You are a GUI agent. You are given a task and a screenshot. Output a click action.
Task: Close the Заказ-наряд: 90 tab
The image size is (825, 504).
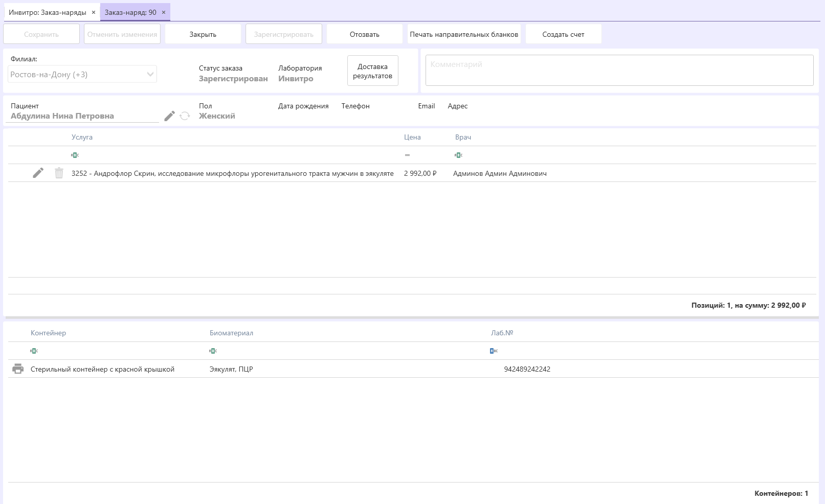163,12
